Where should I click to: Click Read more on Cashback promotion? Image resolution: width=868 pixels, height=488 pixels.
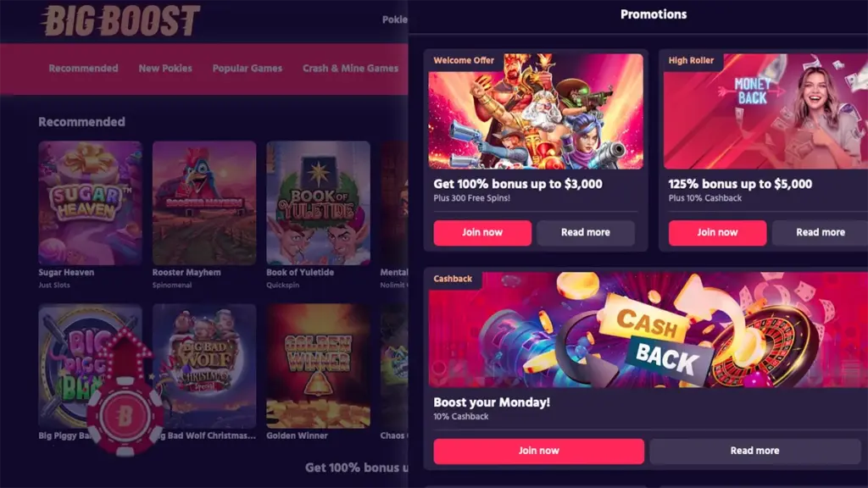point(755,451)
